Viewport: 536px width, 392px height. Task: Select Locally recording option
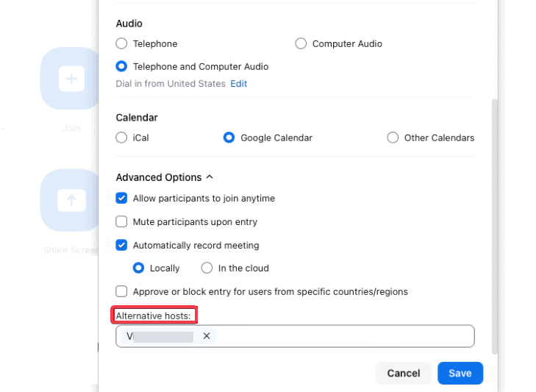(x=138, y=268)
